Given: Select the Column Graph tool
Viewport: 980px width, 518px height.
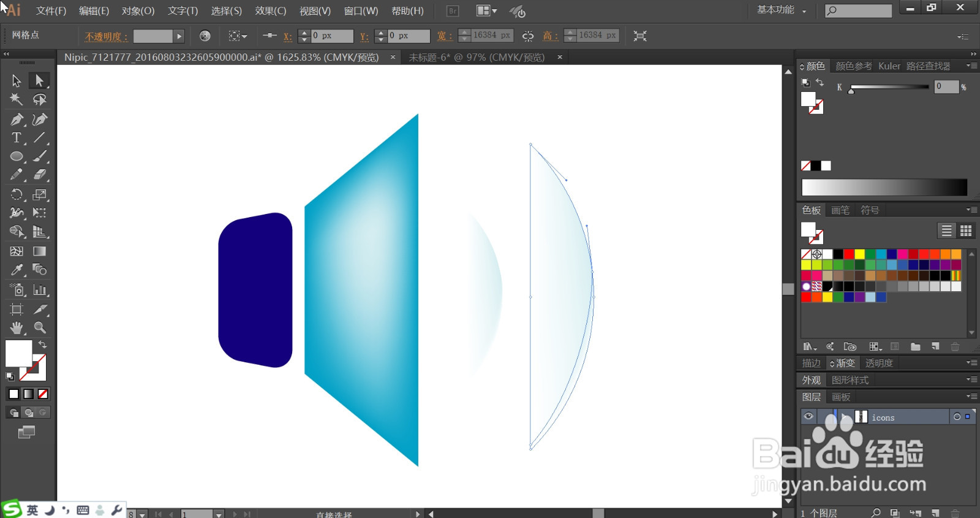Looking at the screenshot, I should click(x=39, y=289).
